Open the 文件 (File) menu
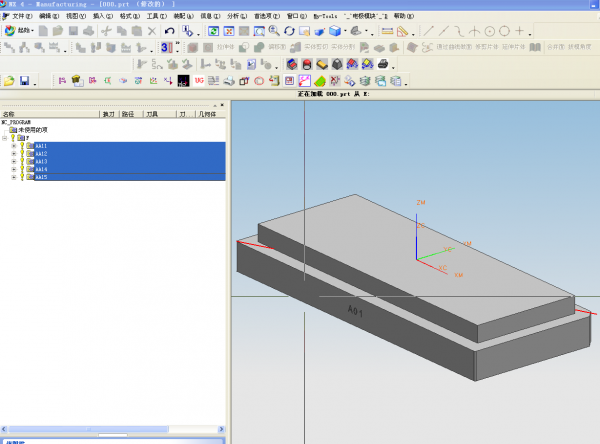Screen dimensions: 600x444 pyautogui.click(x=22, y=16)
